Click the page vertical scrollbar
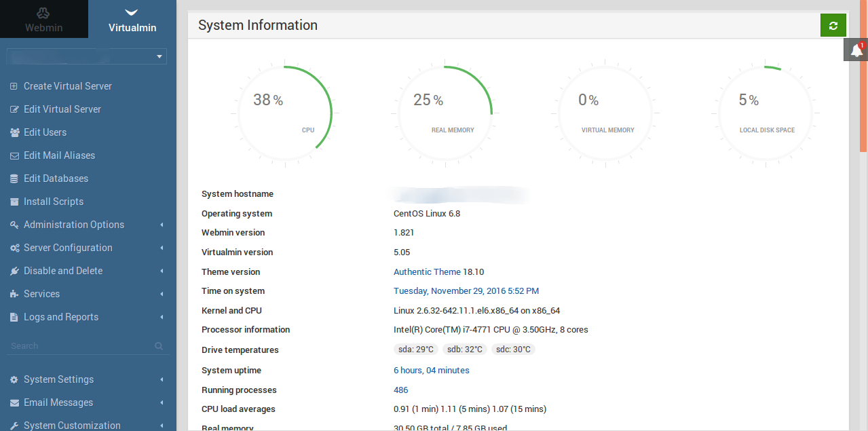 coord(863,75)
